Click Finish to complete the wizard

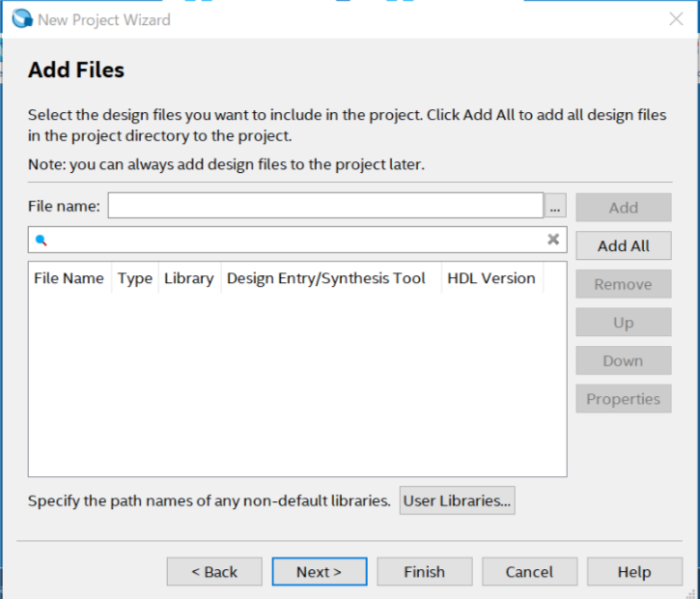[424, 572]
